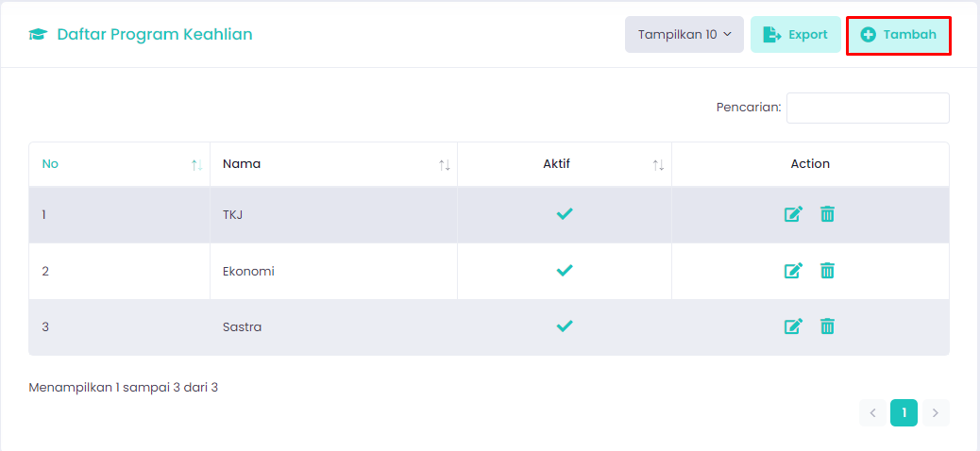The image size is (980, 451).
Task: Click trash icon for Sastra
Action: tap(827, 326)
